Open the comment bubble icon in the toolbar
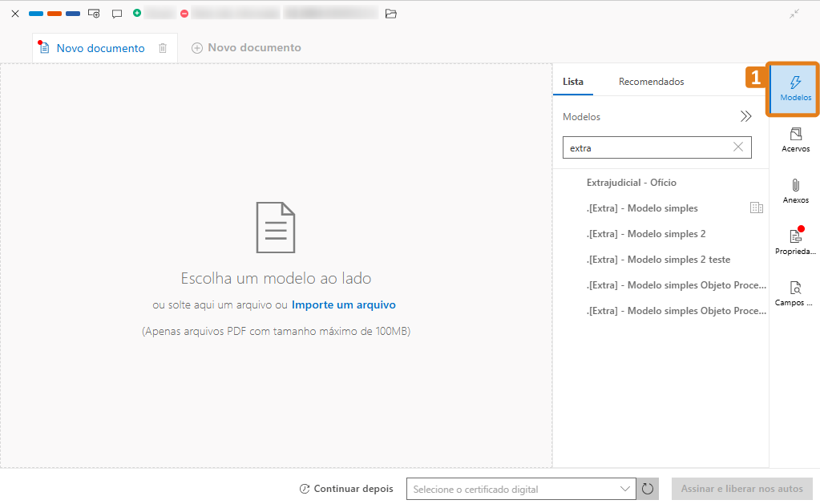This screenshot has width=820, height=504. click(x=117, y=13)
